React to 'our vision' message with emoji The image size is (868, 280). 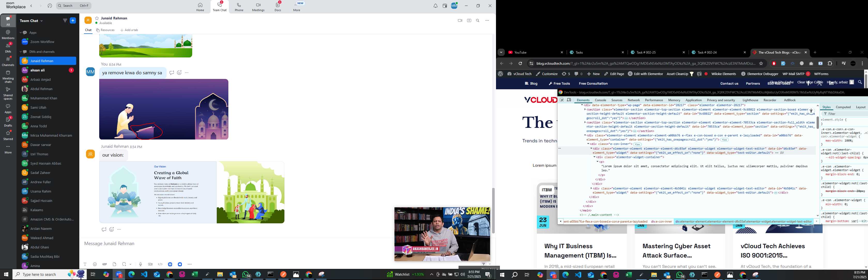(x=112, y=229)
